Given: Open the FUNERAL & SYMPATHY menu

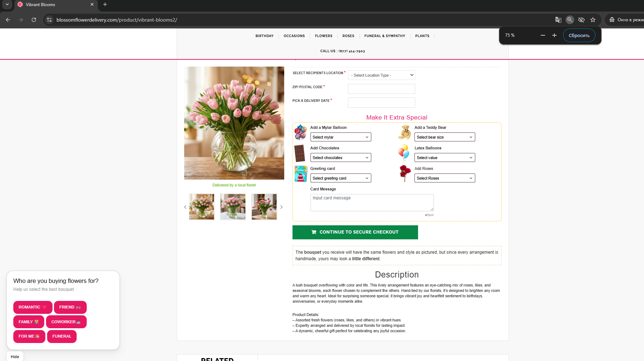Looking at the screenshot, I should [x=385, y=36].
